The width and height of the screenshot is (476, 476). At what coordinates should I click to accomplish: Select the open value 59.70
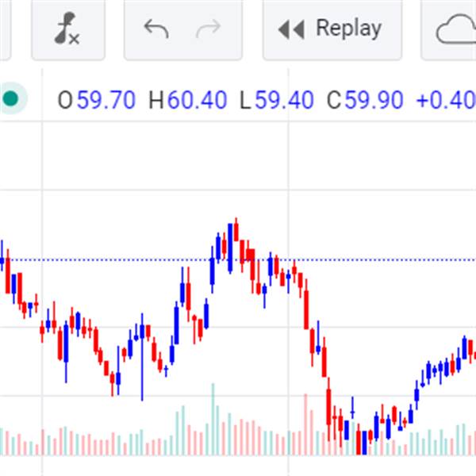[106, 100]
